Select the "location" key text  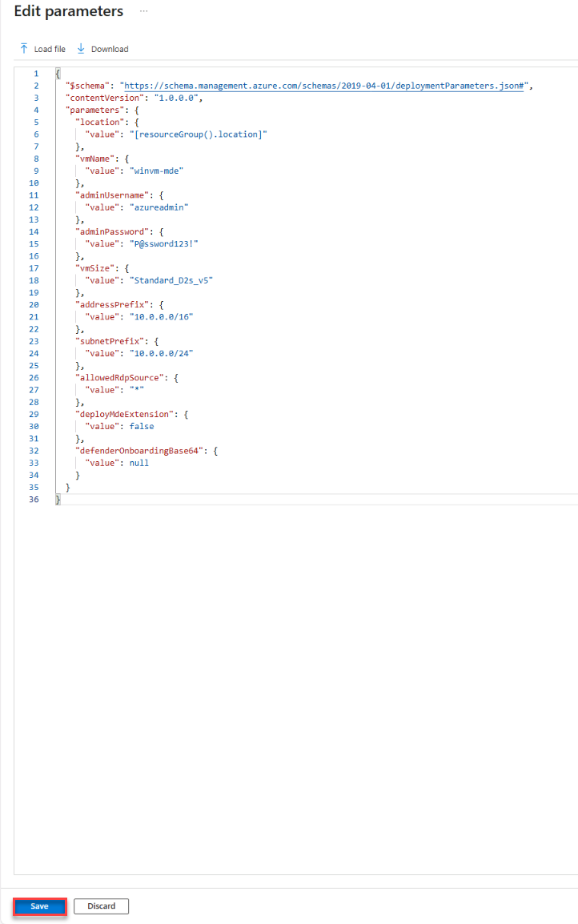pyautogui.click(x=99, y=122)
